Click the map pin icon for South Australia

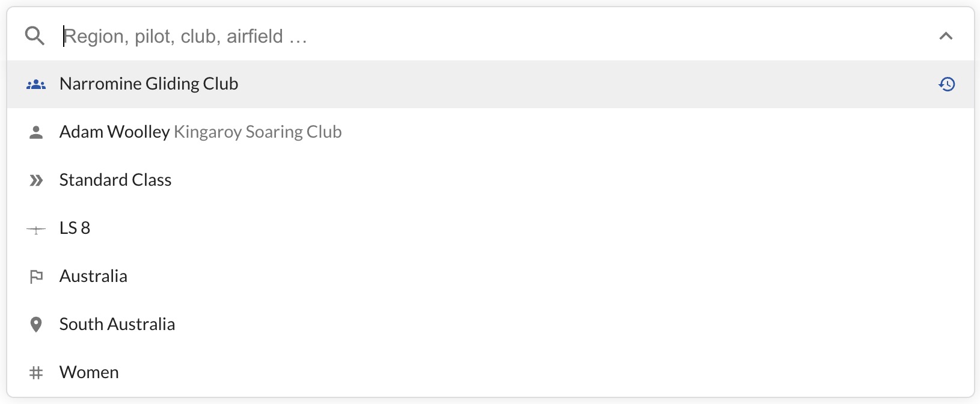[x=36, y=325]
